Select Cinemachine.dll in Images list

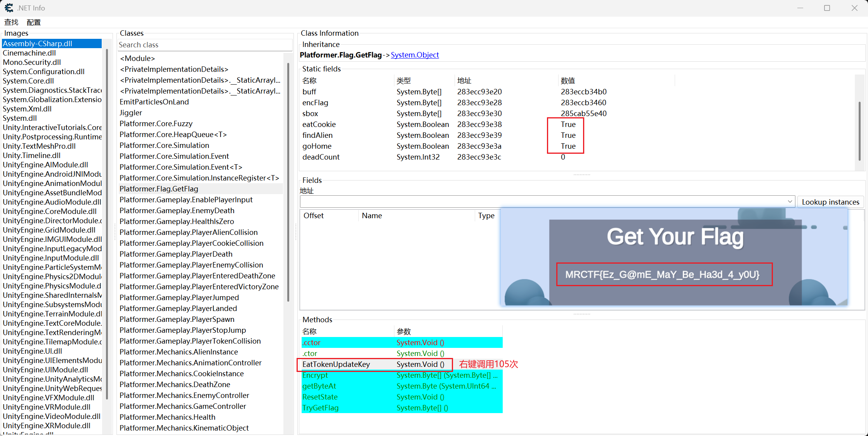pos(29,53)
